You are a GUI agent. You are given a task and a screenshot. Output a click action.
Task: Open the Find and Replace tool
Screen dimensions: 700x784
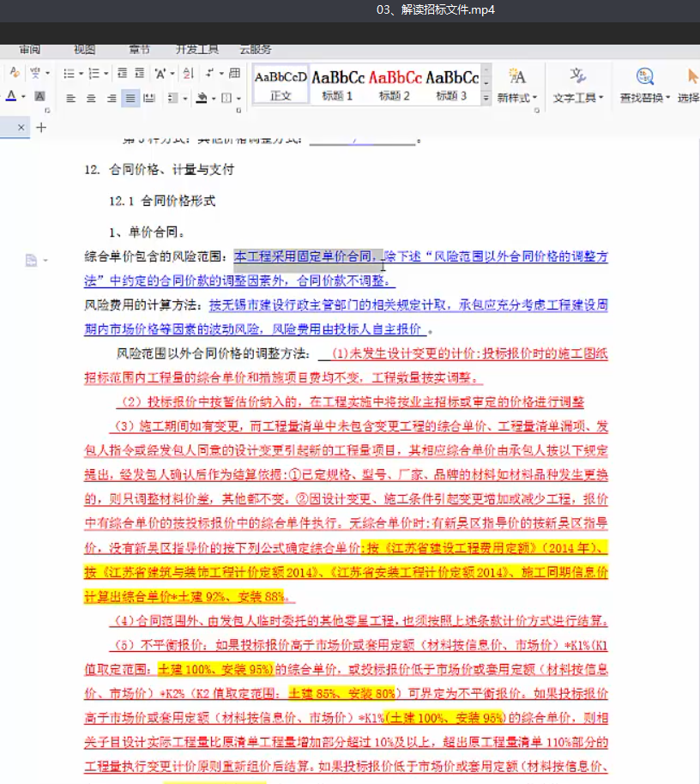click(x=643, y=83)
